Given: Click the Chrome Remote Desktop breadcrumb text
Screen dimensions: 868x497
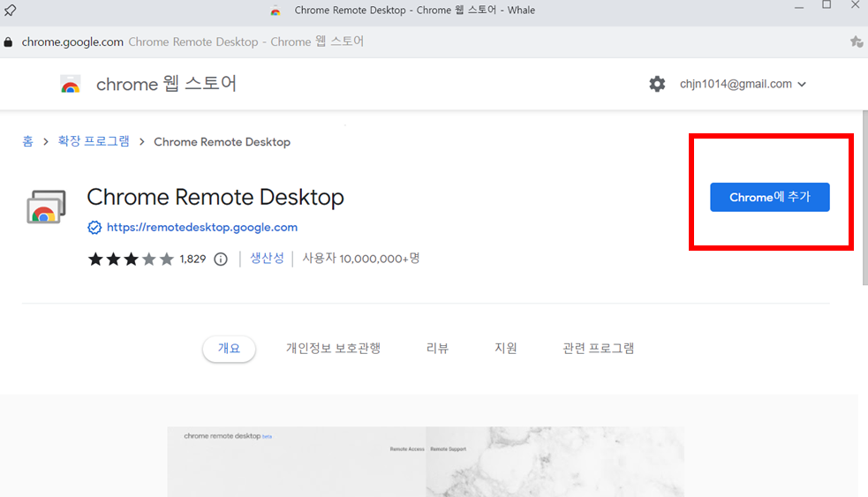Looking at the screenshot, I should click(222, 142).
